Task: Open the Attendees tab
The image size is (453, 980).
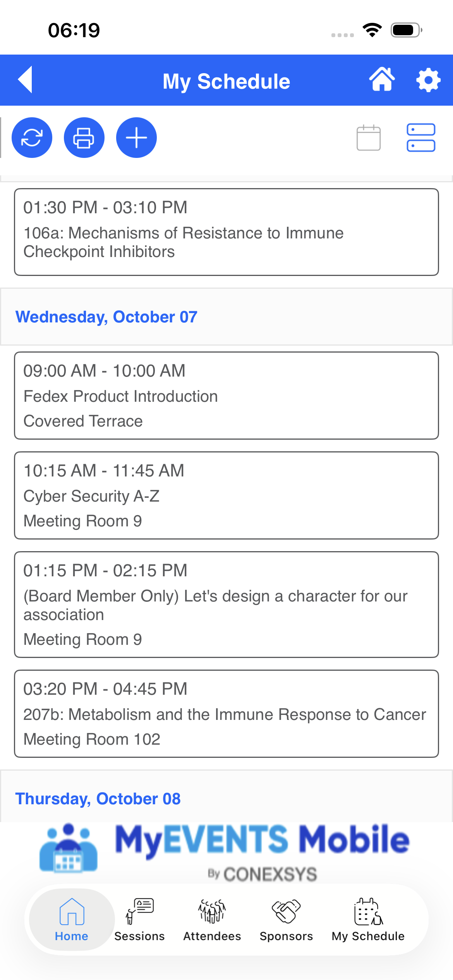Action: click(x=212, y=920)
